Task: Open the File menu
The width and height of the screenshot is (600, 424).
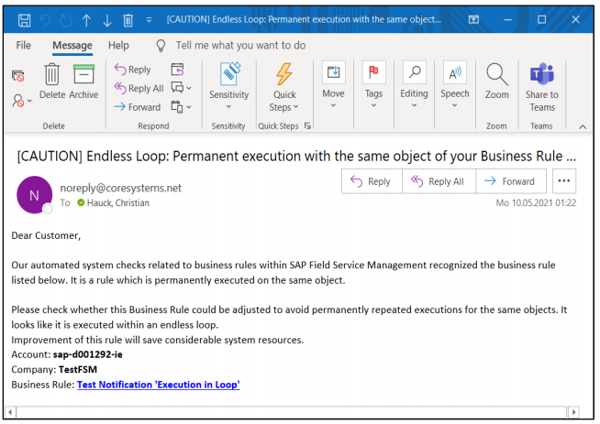Action: point(23,46)
